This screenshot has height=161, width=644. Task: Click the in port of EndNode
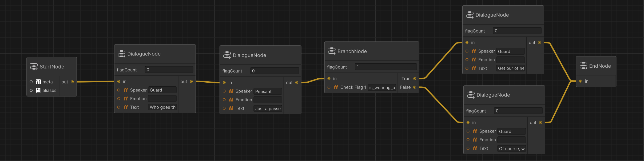(581, 81)
